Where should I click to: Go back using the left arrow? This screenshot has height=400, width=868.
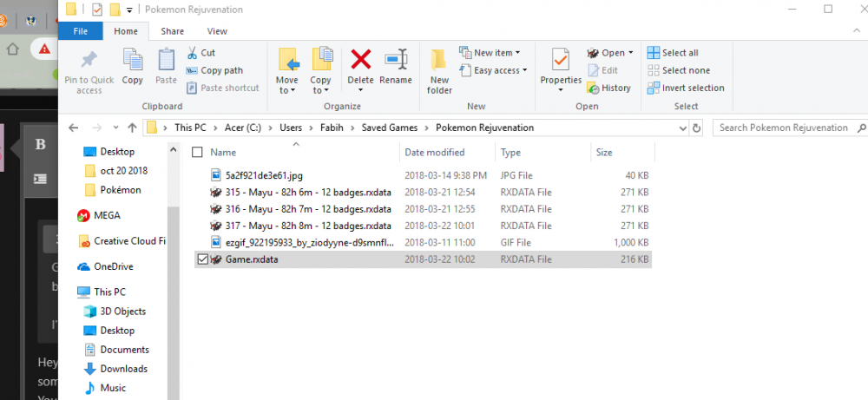coord(73,128)
